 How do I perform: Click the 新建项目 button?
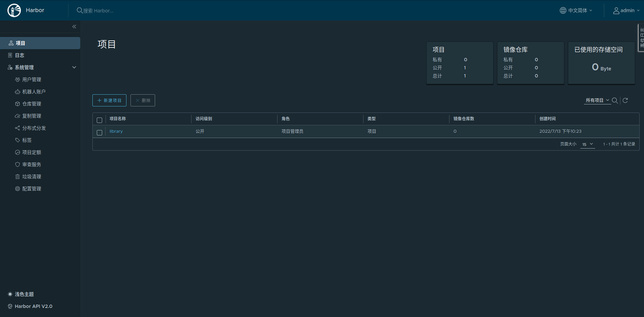109,100
